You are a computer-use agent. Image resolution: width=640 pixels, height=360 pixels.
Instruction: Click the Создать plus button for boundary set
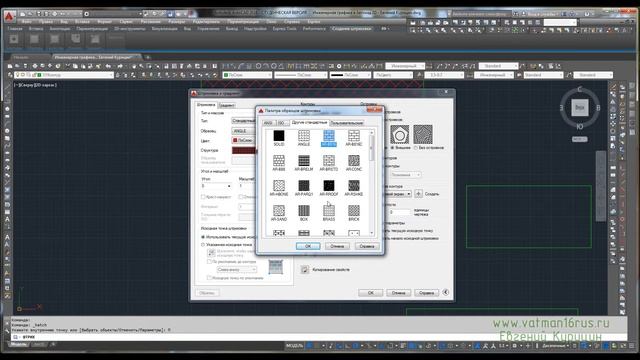418,194
